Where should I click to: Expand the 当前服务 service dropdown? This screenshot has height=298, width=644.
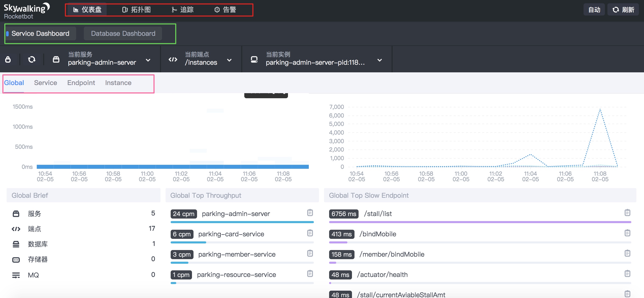coord(148,60)
